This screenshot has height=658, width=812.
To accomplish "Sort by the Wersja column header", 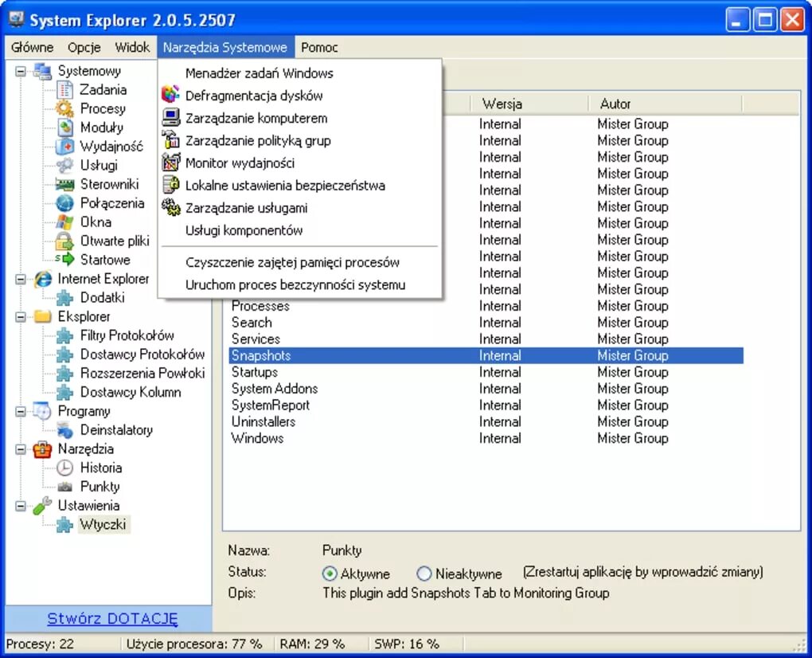I will (x=529, y=104).
